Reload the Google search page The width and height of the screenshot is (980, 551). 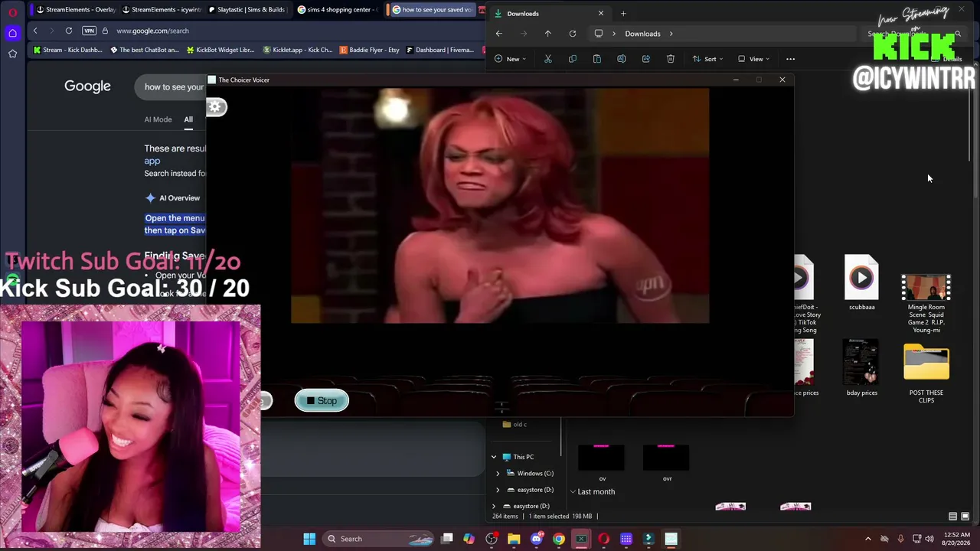(x=69, y=31)
